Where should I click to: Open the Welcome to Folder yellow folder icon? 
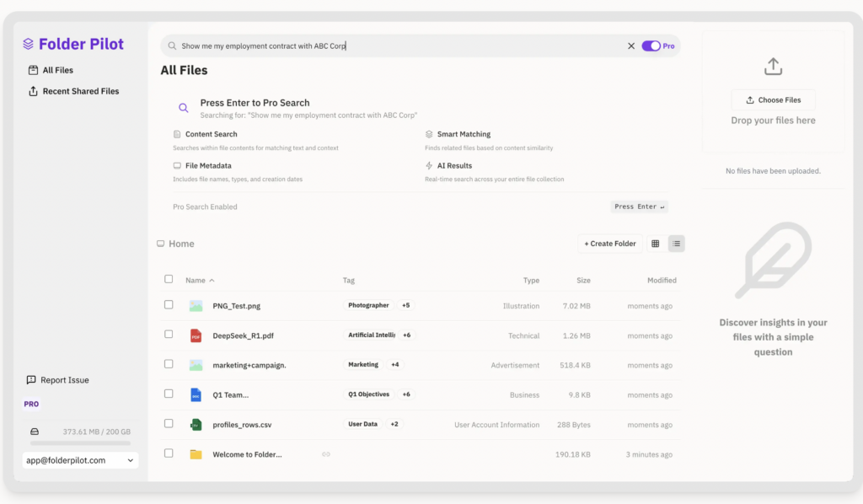pos(196,454)
